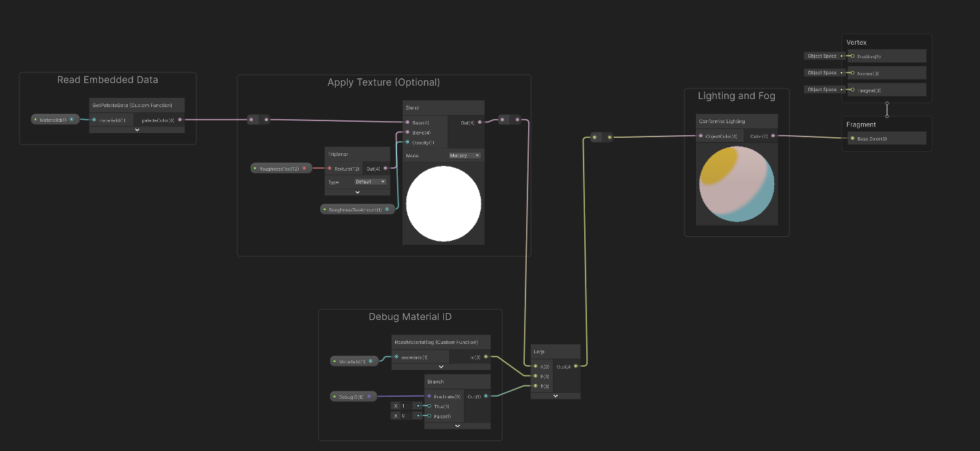
Task: Click the ReadMaterialTag id(3) output port
Action: (x=486, y=357)
